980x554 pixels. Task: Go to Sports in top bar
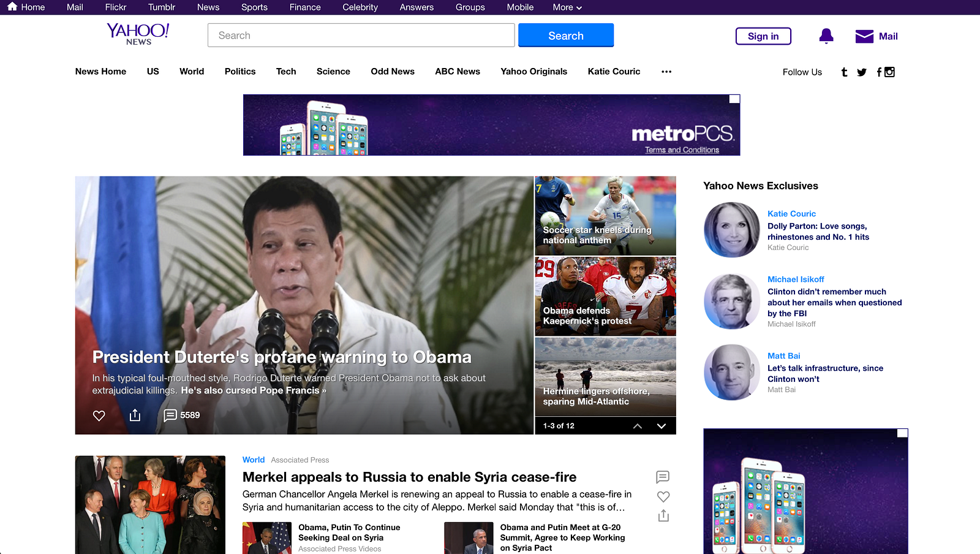[x=254, y=7]
